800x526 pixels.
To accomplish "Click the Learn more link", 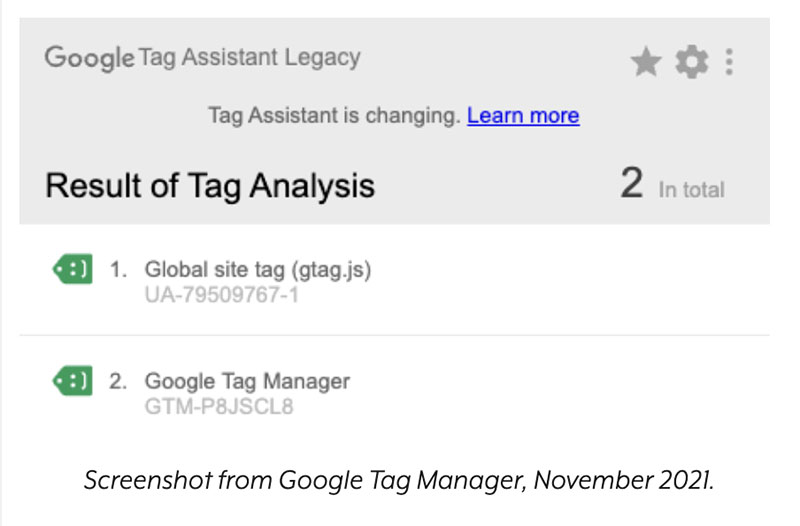I will (x=523, y=115).
